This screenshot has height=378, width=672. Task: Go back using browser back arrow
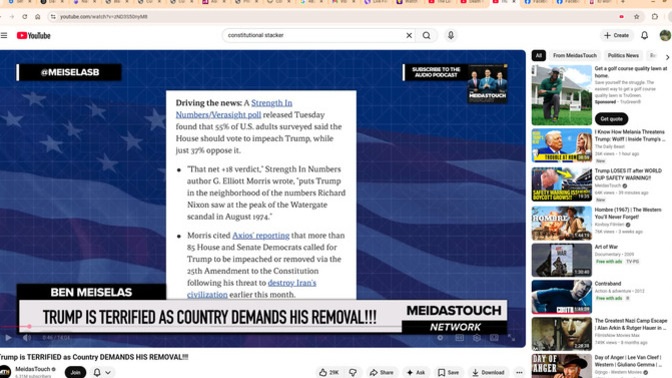tap(1, 17)
